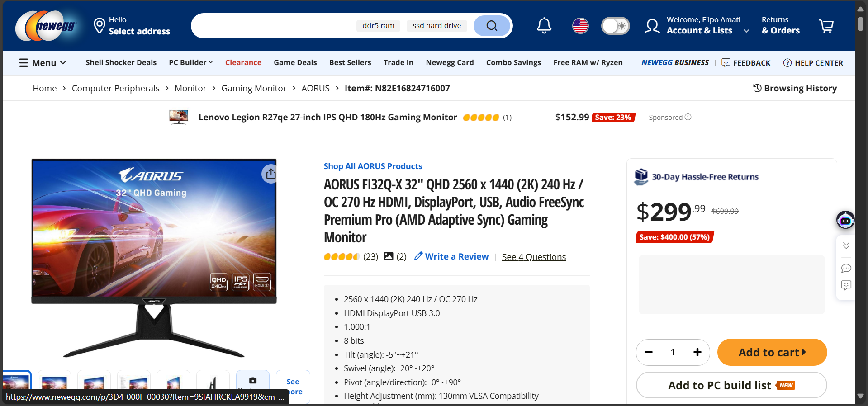
Task: Collapse the side widget with double chevron
Action: click(846, 245)
